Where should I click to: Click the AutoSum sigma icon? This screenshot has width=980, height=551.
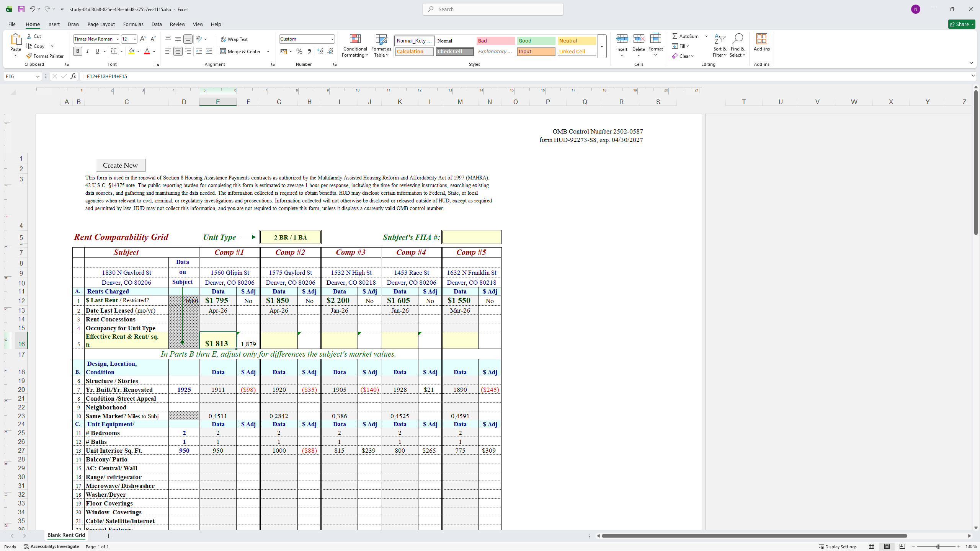pyautogui.click(x=675, y=36)
